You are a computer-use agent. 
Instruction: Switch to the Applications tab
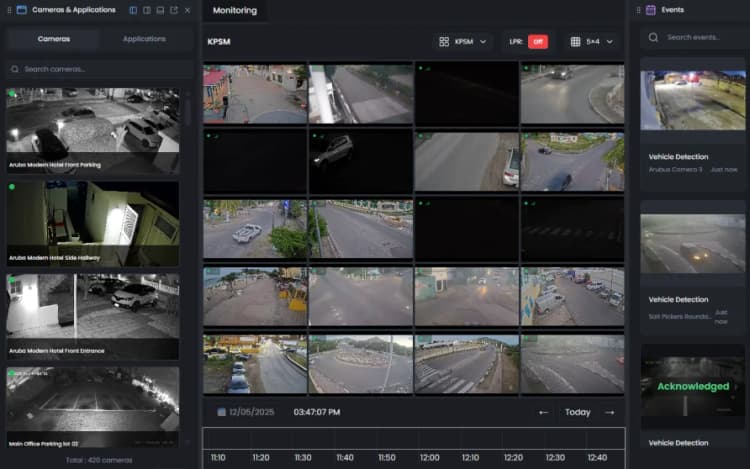pos(144,39)
